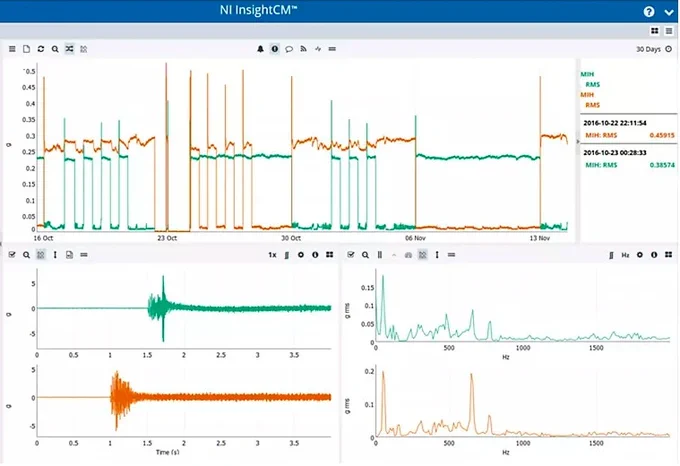Activate trend chart magnifier zoom tool
This screenshot has width=680, height=466.
tap(55, 49)
